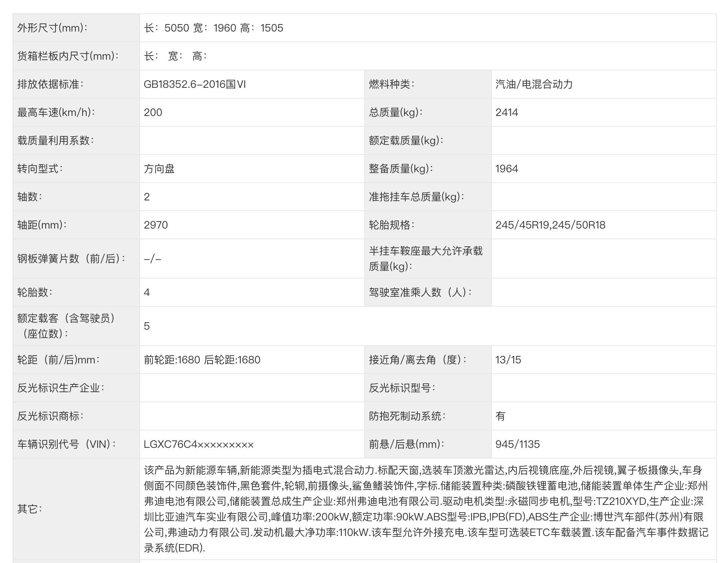
Task: Click the 防抱死制动系统 value 有
Action: click(500, 416)
